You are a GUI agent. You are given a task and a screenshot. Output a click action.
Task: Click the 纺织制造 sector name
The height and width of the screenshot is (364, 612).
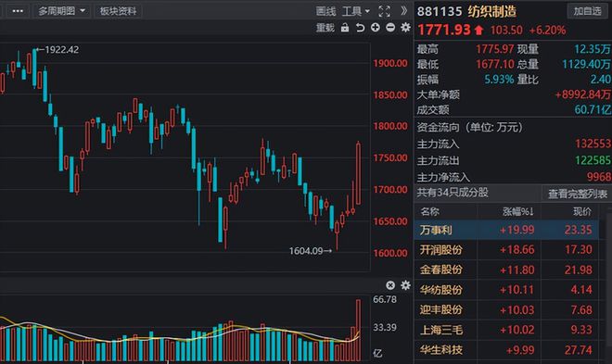[x=491, y=12]
